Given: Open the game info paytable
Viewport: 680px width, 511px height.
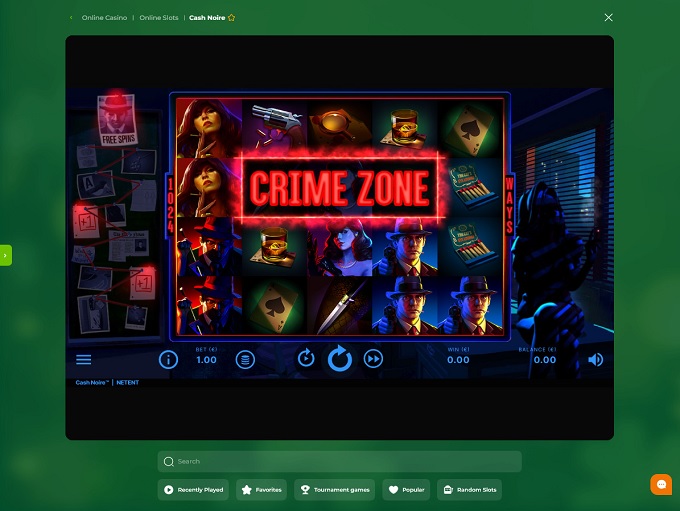Looking at the screenshot, I should click(168, 359).
